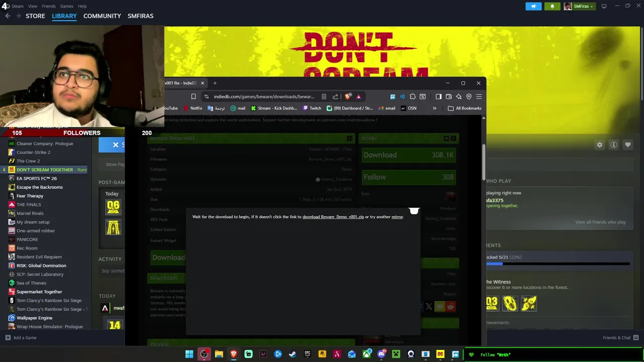This screenshot has height=362, width=644.
Task: Open the Help menu
Action: click(x=82, y=6)
